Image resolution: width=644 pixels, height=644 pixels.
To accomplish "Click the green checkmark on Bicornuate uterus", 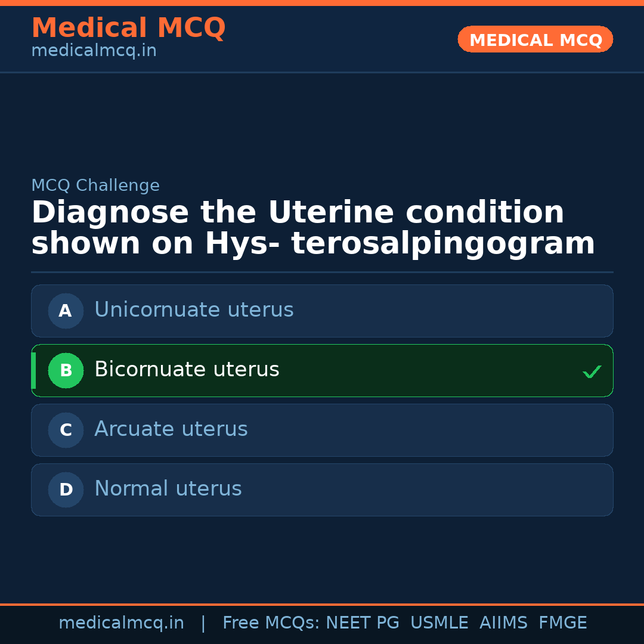I will tap(592, 371).
